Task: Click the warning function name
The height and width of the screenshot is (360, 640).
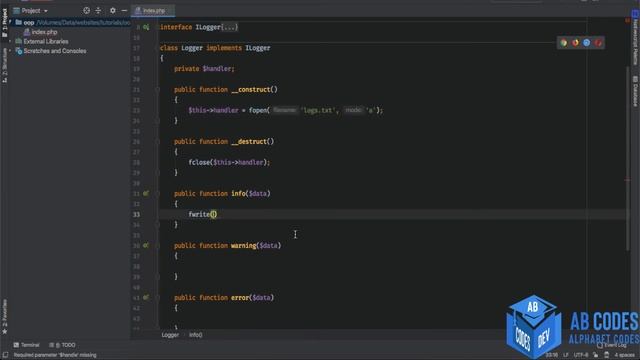Action: pos(243,246)
